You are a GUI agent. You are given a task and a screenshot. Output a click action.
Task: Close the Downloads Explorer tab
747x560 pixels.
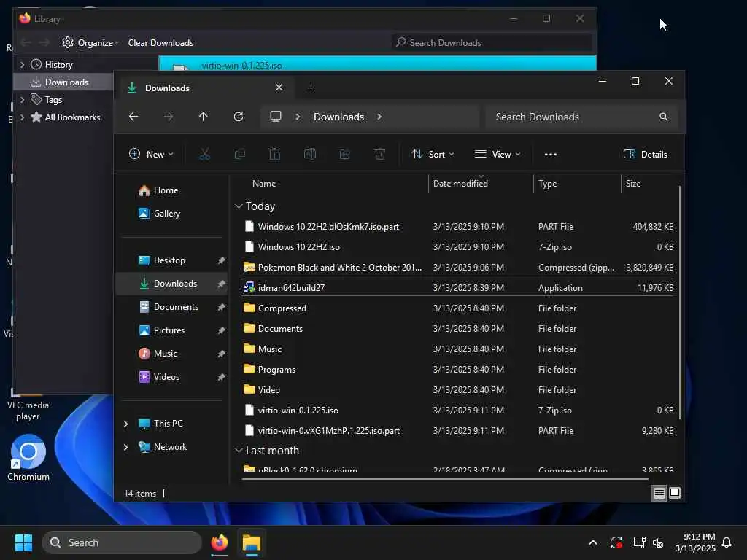279,87
